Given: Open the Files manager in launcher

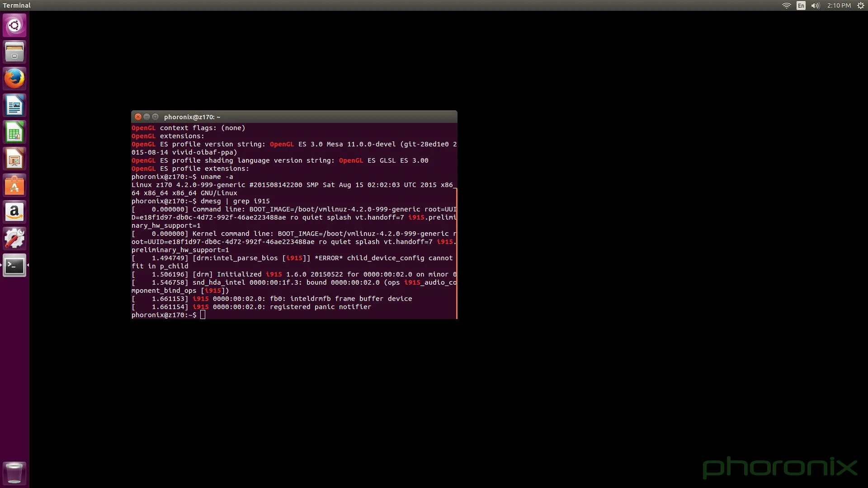Looking at the screenshot, I should [x=14, y=52].
